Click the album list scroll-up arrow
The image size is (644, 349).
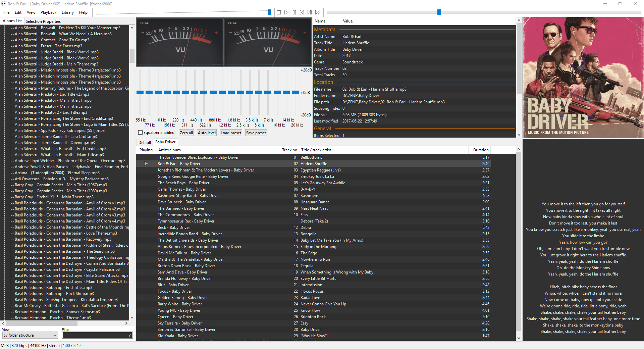pos(132,28)
